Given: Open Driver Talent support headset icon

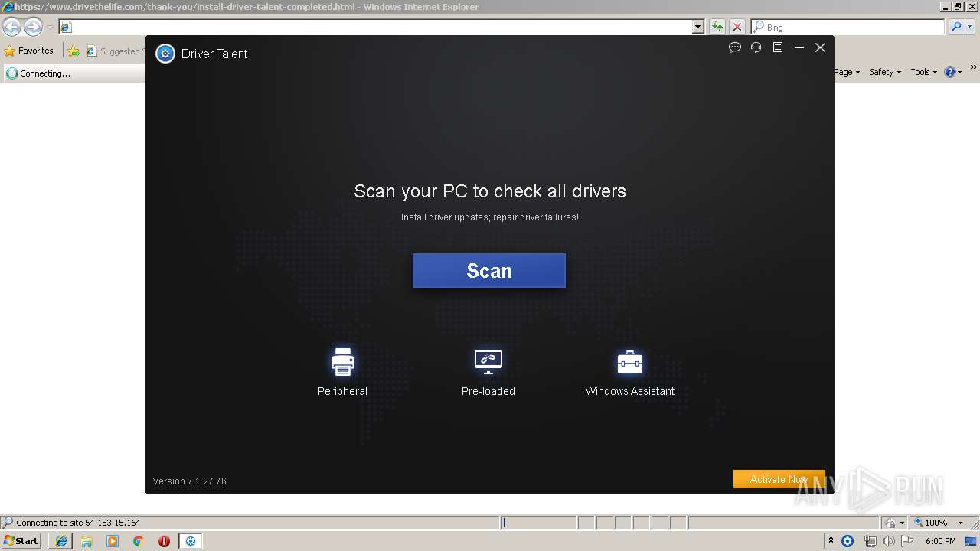Looking at the screenshot, I should pos(756,47).
